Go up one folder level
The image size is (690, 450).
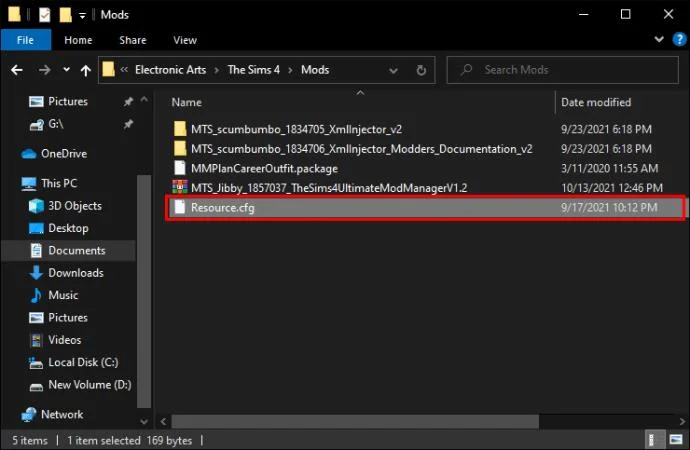(x=85, y=70)
